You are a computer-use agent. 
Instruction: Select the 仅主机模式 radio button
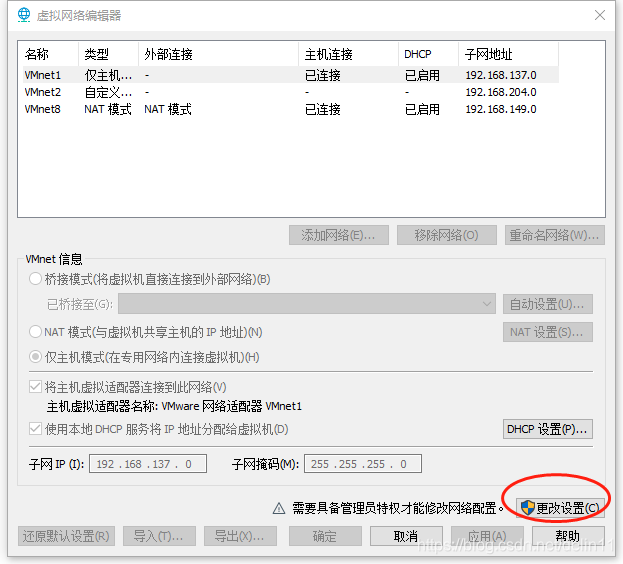coord(35,357)
